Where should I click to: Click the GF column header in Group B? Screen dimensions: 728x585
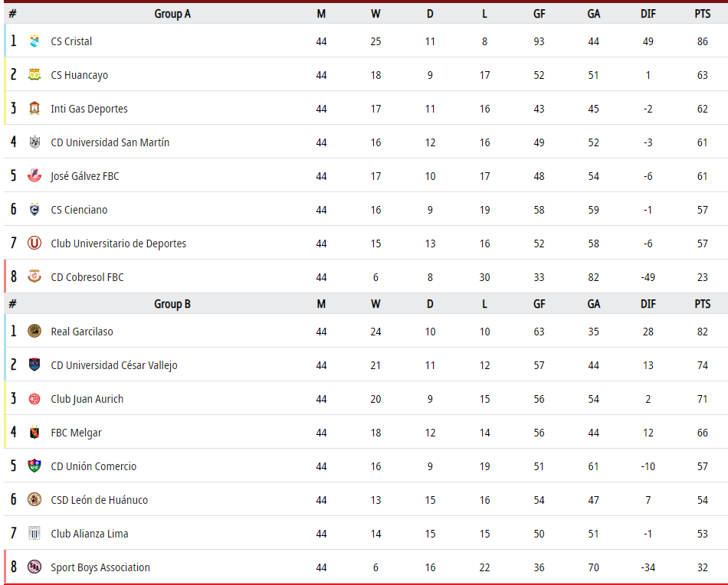(539, 304)
